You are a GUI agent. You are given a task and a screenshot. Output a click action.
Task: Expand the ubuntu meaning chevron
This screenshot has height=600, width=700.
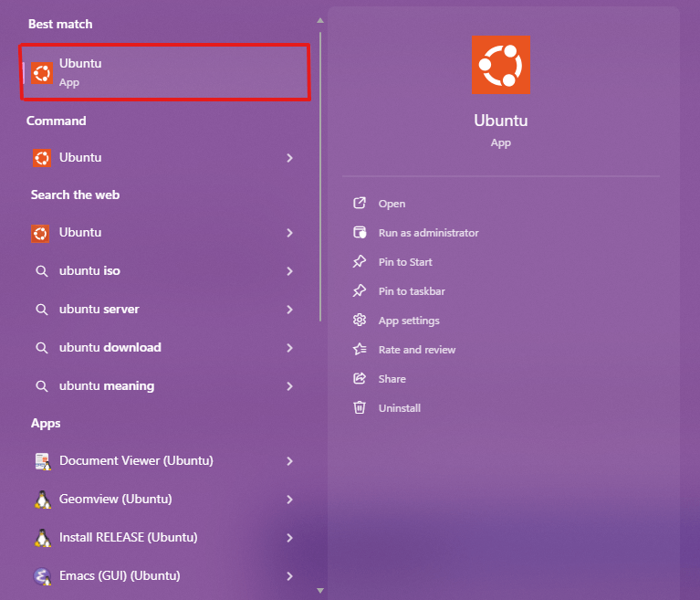[x=289, y=386]
